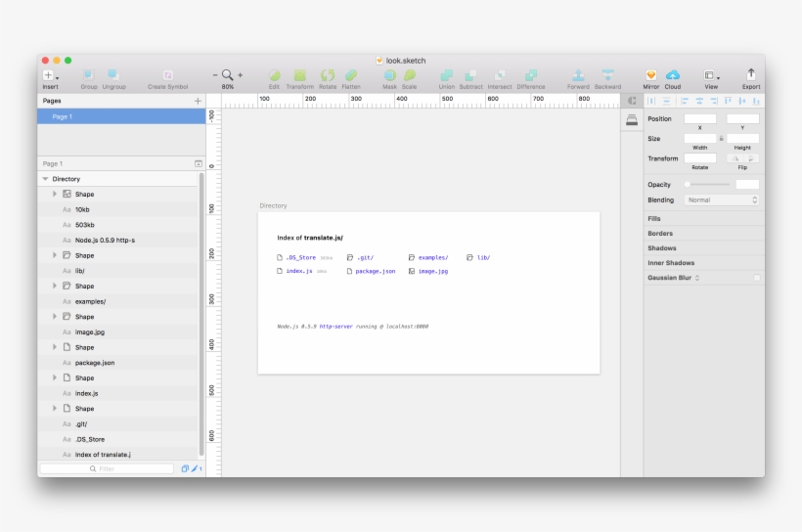Open the Blending mode dropdown

722,200
